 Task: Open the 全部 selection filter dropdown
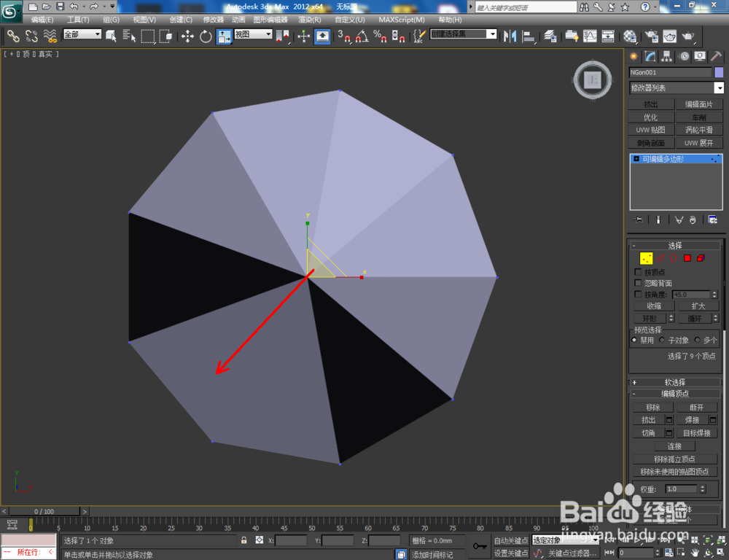pyautogui.click(x=82, y=34)
